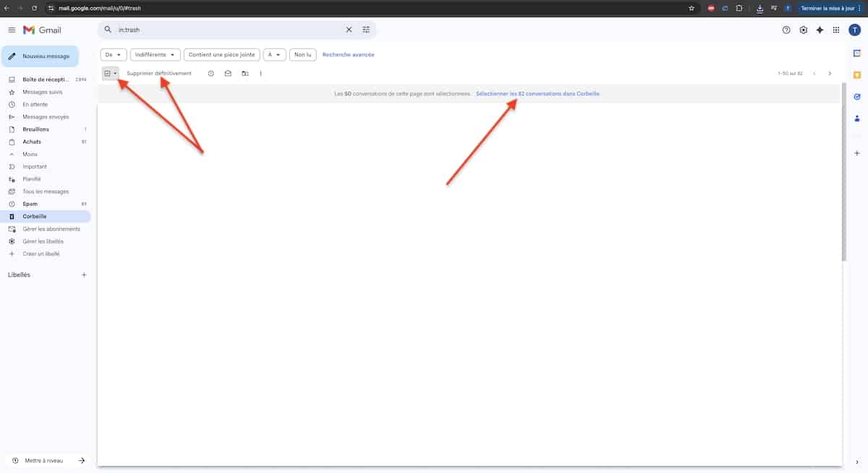Image resolution: width=868 pixels, height=473 pixels.
Task: Open the Spam folder
Action: coord(46,204)
